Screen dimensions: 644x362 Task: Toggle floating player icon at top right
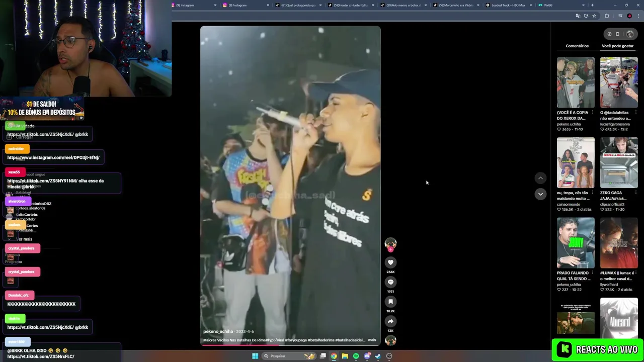(617, 34)
